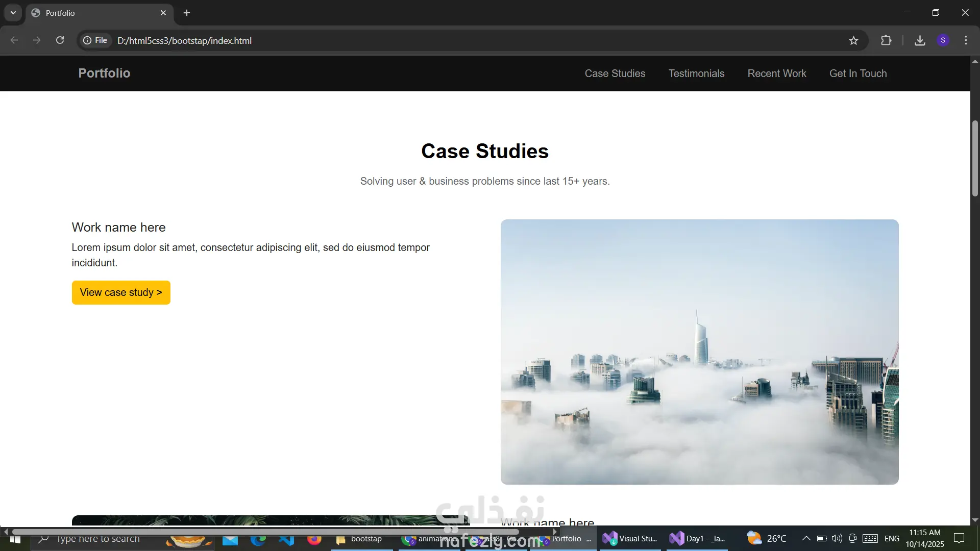Expand the system tray hidden icons chevron
This screenshot has width=980, height=551.
coord(806,538)
